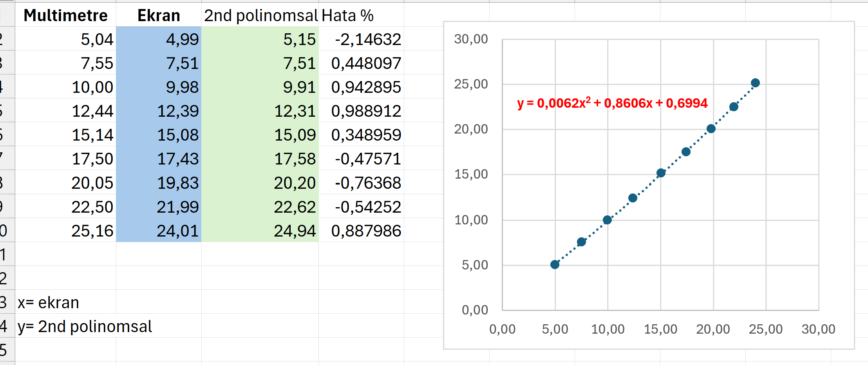Viewport: 868px width, 365px height.
Task: Select the chart's 30,00 horizontal axis label
Action: tap(818, 329)
